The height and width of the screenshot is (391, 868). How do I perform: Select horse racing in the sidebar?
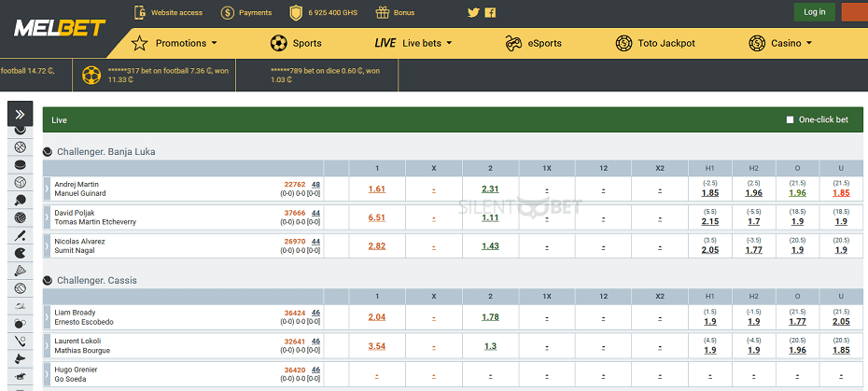[x=20, y=377]
